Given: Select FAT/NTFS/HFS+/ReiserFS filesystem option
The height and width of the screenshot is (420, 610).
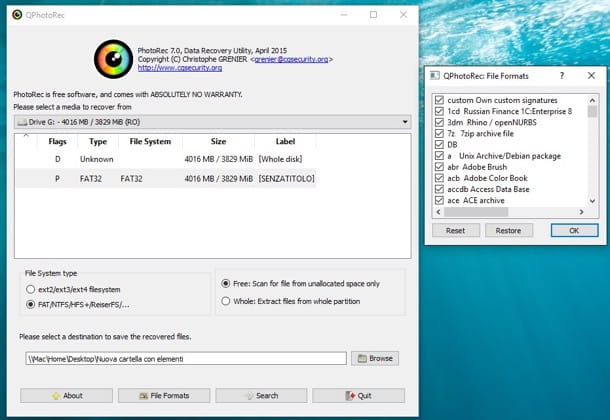Looking at the screenshot, I should coord(30,304).
